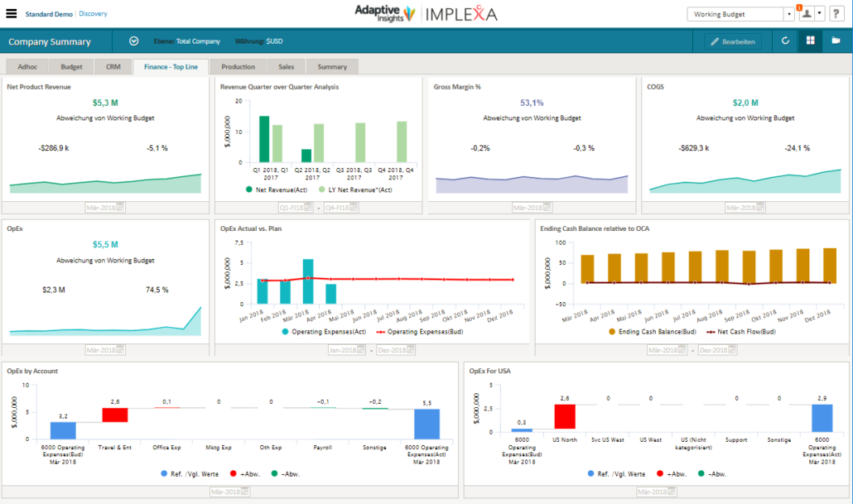Open calendar icon under Net Product Revenue
853x504 pixels.
pos(120,208)
